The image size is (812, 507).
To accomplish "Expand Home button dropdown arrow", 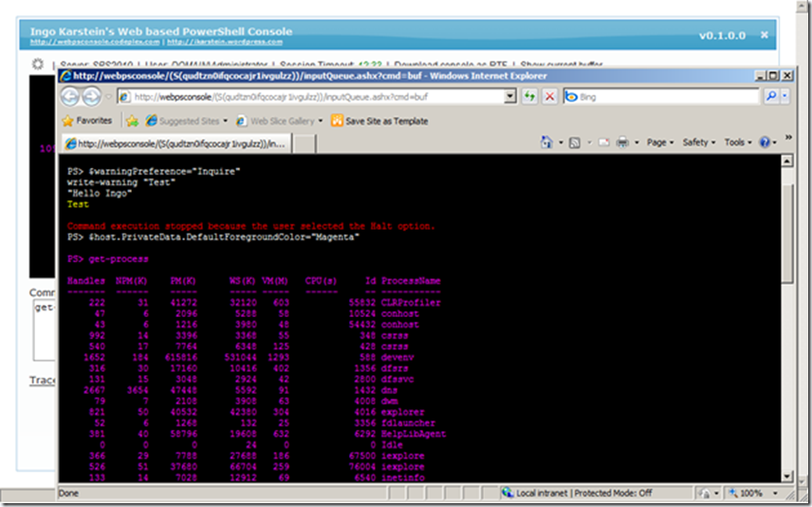I will click(x=561, y=142).
